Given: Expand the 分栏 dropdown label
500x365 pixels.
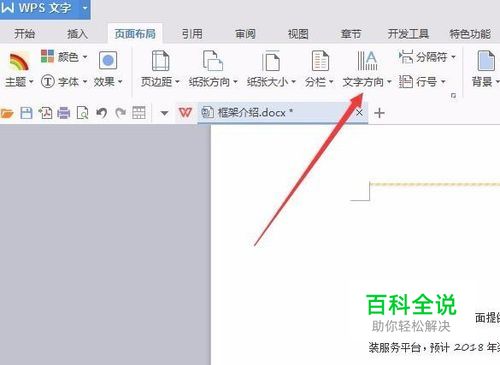Looking at the screenshot, I should click(319, 82).
